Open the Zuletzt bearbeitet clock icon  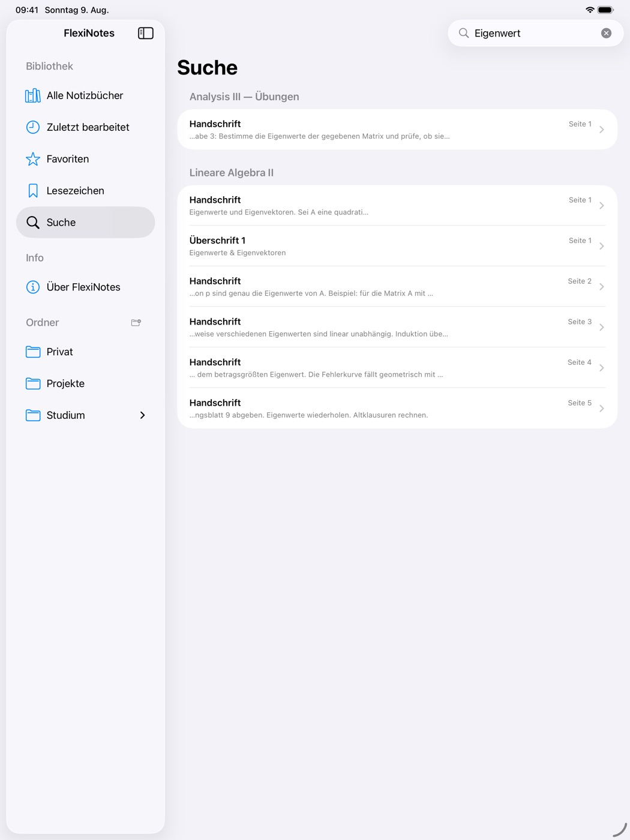tap(33, 127)
